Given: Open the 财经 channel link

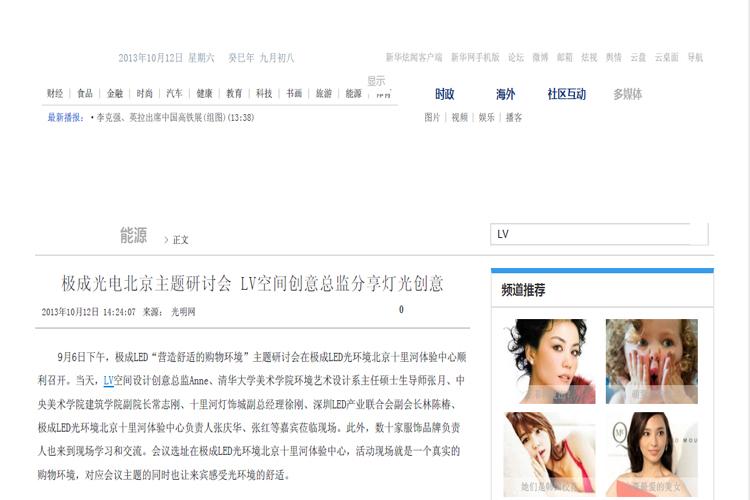Looking at the screenshot, I should (55, 94).
